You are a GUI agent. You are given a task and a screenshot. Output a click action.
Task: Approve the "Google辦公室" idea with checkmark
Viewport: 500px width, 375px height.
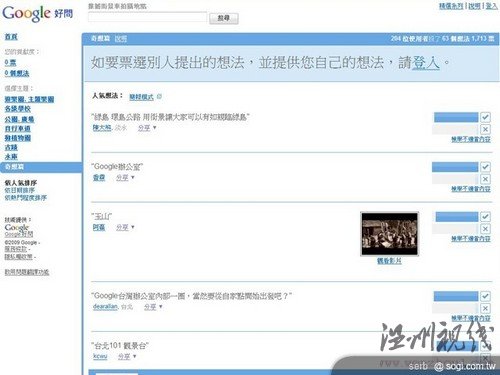(485, 167)
